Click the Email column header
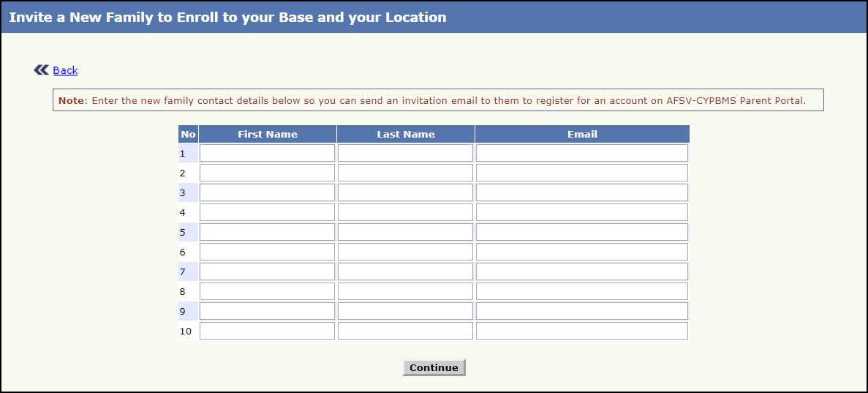Screen dimensions: 868x393 (x=582, y=134)
